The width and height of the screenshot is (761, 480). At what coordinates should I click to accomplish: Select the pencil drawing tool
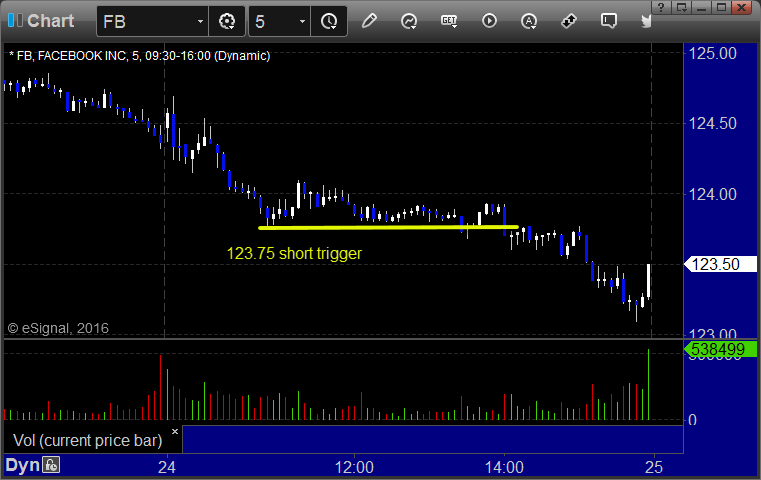369,21
